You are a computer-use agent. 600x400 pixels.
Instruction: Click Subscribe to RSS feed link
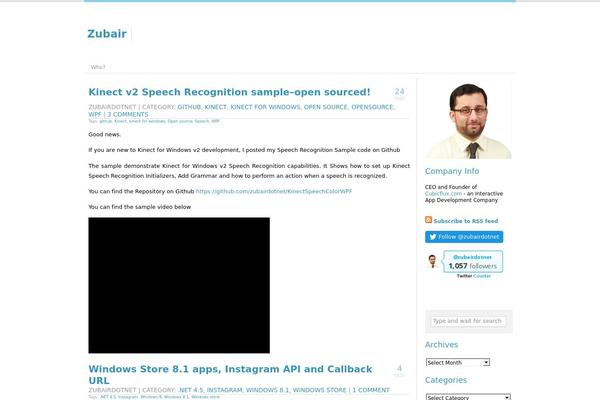[x=466, y=221]
